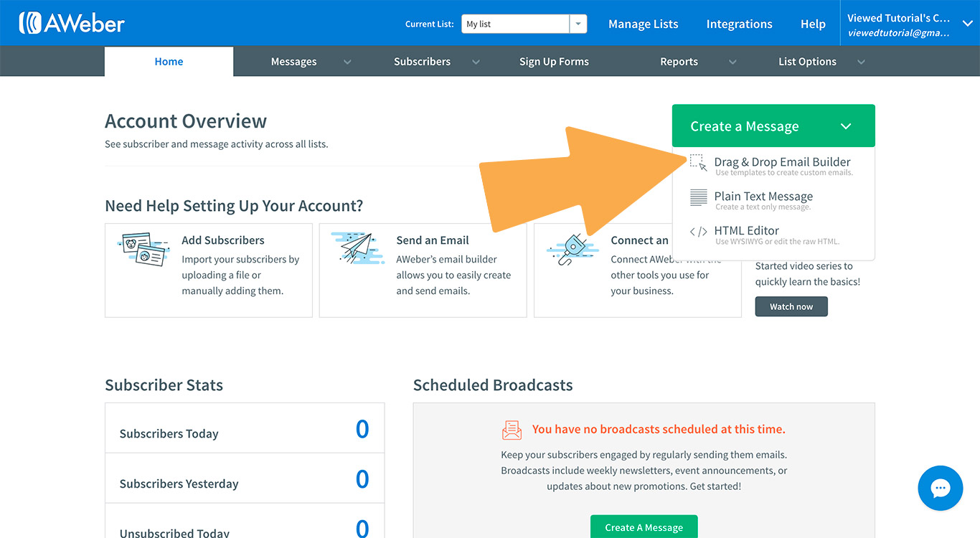Click Manage Lists link

(643, 24)
